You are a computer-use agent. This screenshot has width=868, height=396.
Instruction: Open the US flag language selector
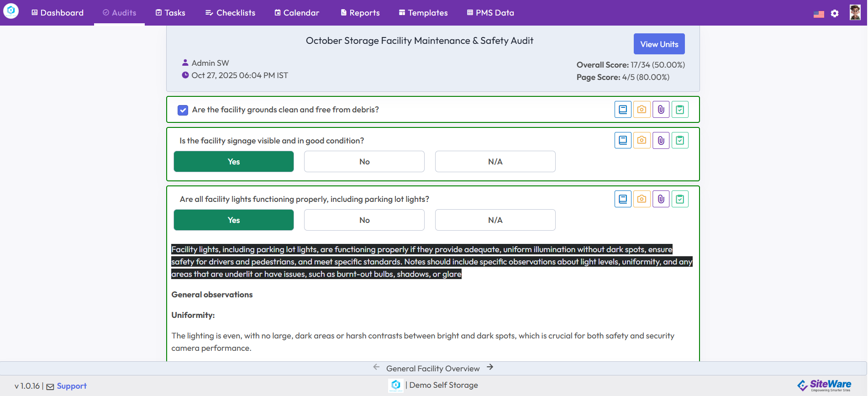[819, 14]
